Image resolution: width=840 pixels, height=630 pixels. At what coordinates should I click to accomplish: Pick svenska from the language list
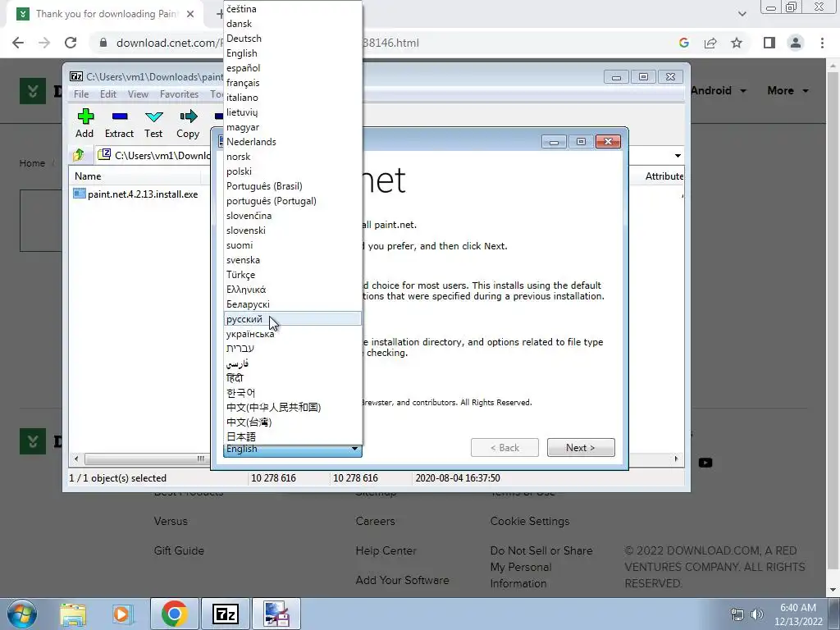(293, 260)
